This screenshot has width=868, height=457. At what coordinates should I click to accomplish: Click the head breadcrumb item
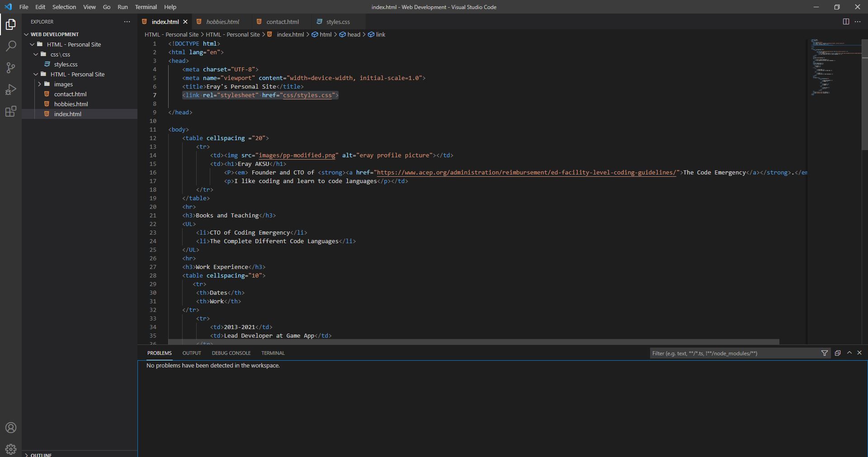tap(354, 34)
